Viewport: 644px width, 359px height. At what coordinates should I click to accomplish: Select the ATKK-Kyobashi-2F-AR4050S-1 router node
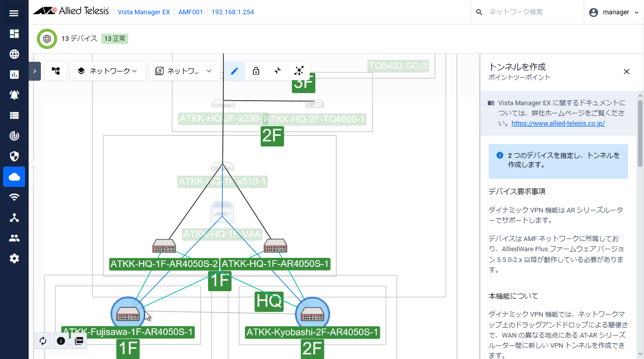pyautogui.click(x=312, y=314)
